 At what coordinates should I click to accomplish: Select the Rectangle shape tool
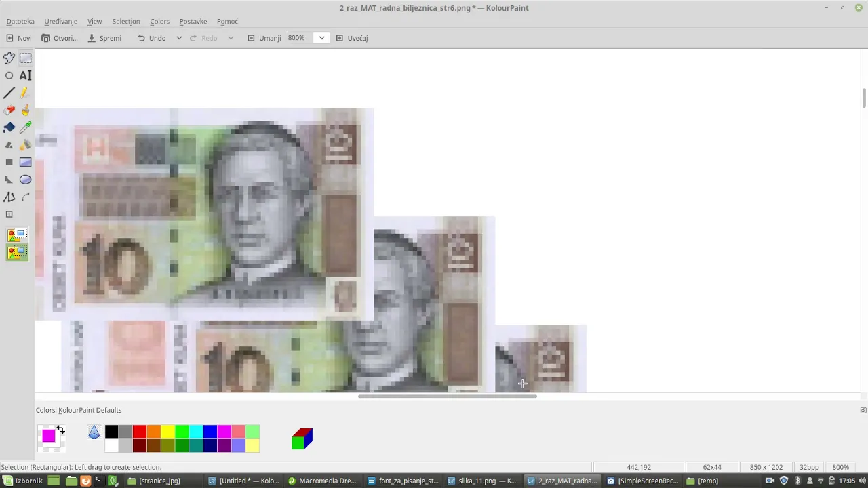pos(25,162)
